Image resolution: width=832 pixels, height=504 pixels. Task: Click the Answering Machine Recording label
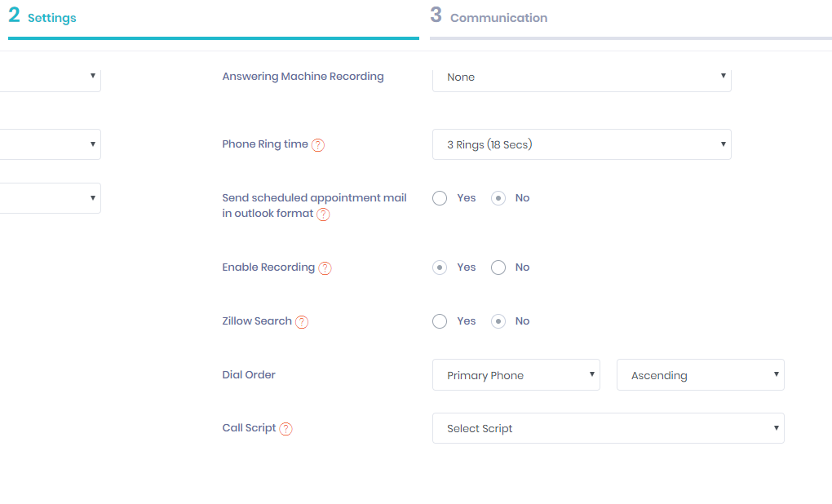pos(303,76)
